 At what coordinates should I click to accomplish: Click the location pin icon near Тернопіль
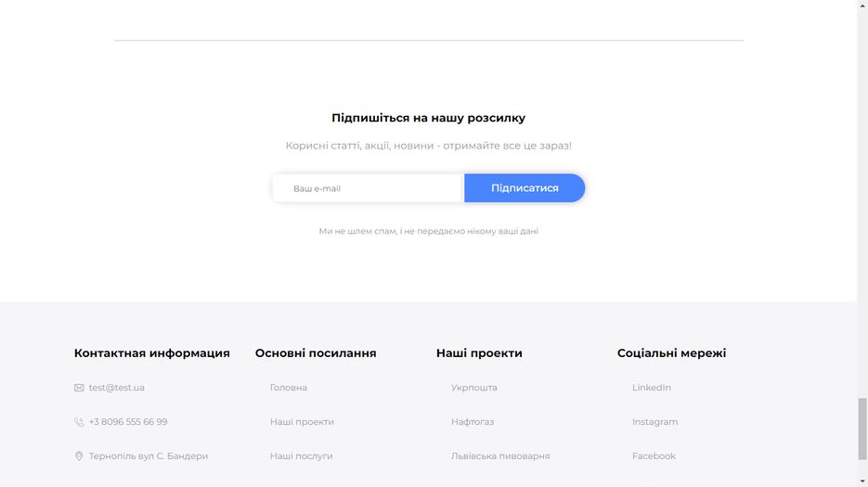[x=79, y=456]
